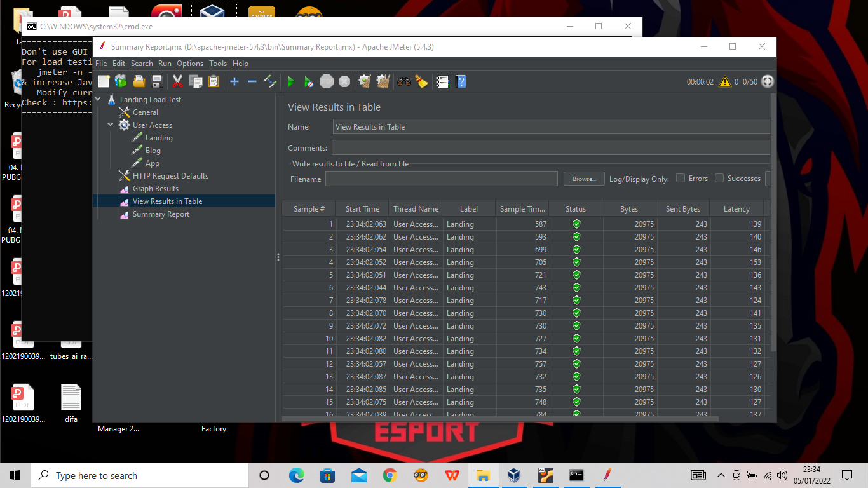Open the Options menu
The image size is (868, 488).
[x=190, y=64]
